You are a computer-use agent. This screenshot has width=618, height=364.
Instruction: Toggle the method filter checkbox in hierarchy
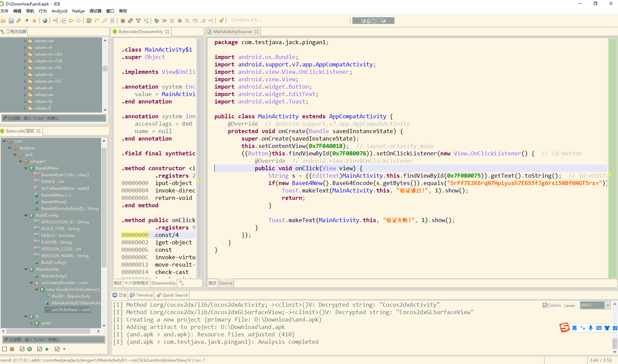point(39,349)
